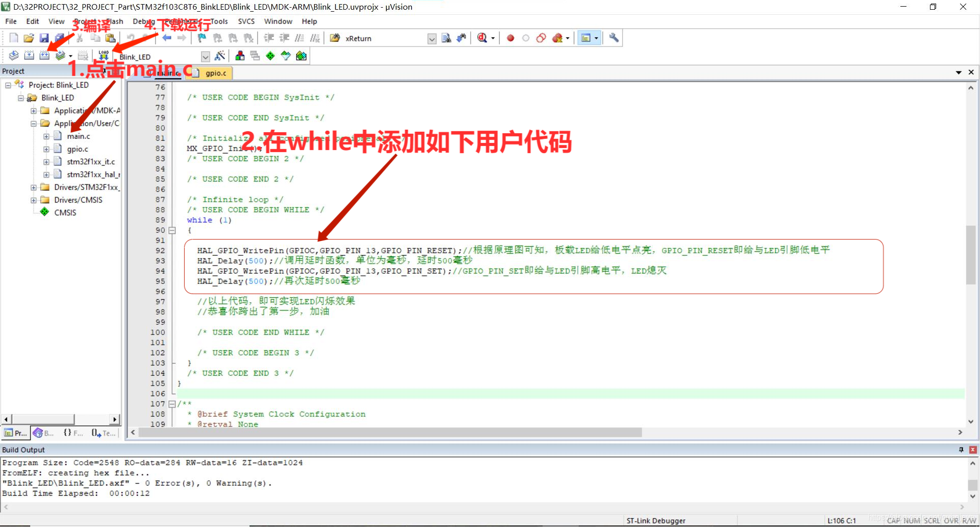Switch to the Functions panel tab
Viewport: 980px width, 527px height.
pos(73,433)
